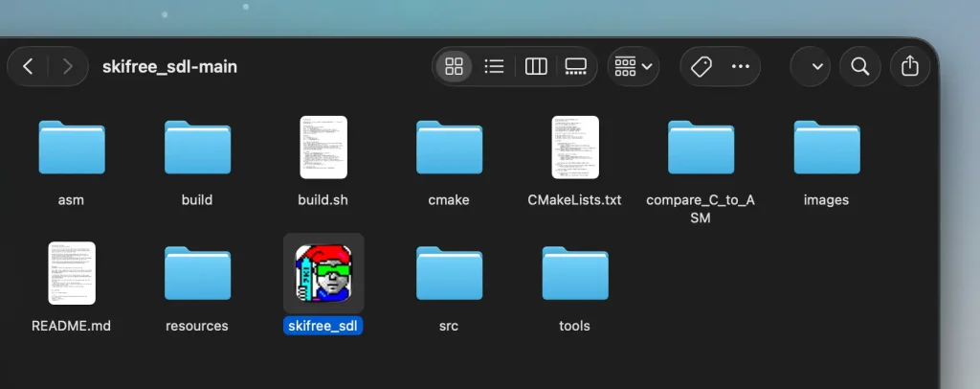The height and width of the screenshot is (389, 980).
Task: Open the group-by dropdown
Action: coord(634,66)
